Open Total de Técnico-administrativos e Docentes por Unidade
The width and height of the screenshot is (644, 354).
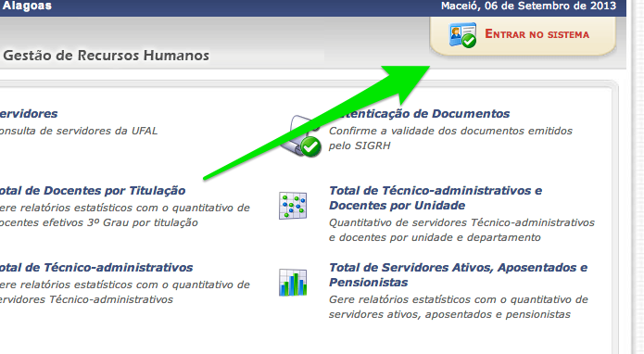coord(436,198)
